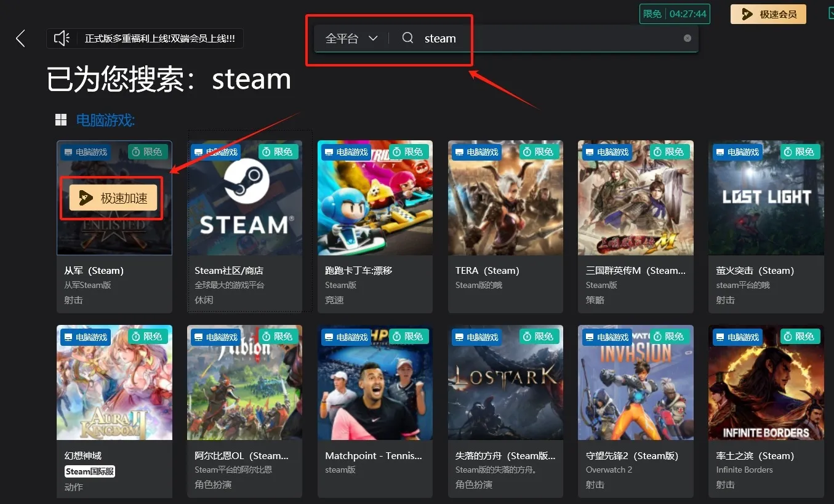Open the Lost Light 萤火突击 thumbnail

pos(766,198)
